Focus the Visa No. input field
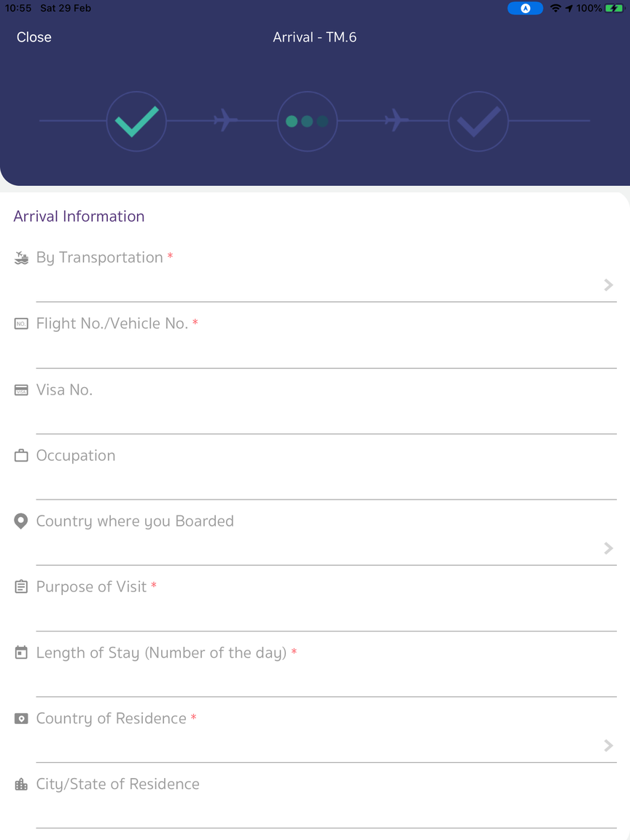The height and width of the screenshot is (840, 630). click(x=326, y=418)
